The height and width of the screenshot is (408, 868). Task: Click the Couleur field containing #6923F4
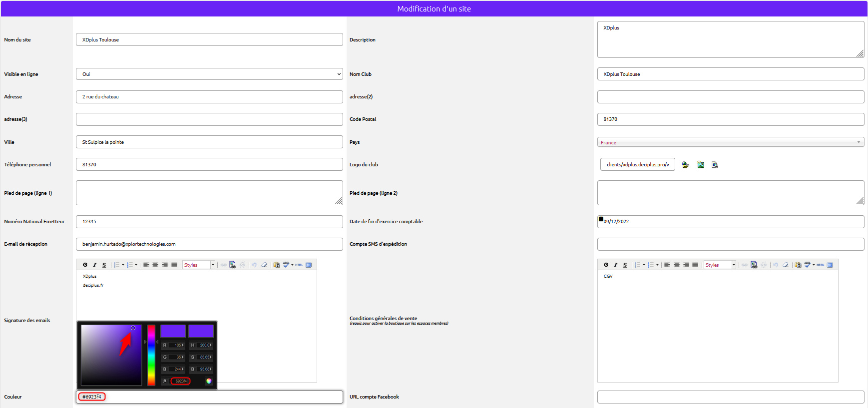click(x=209, y=397)
